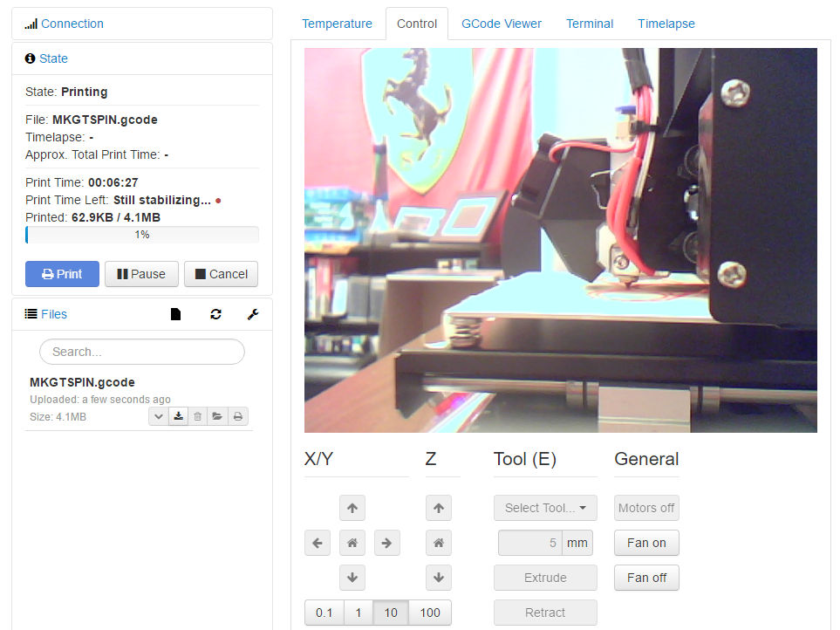Set jog step size to 0.1
The width and height of the screenshot is (840, 630).
tap(324, 613)
